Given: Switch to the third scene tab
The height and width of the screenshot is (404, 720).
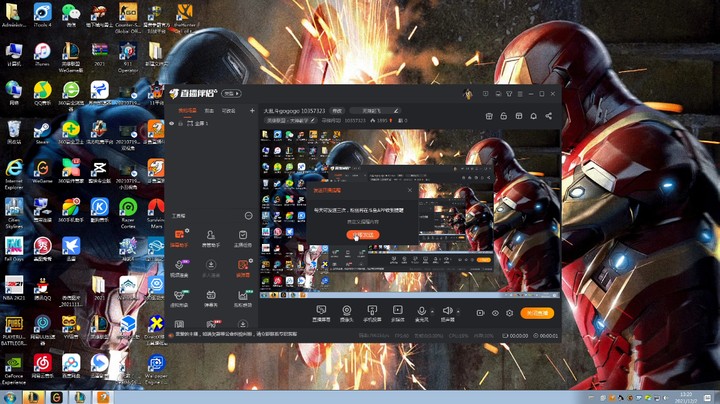Looking at the screenshot, I should click(x=229, y=111).
